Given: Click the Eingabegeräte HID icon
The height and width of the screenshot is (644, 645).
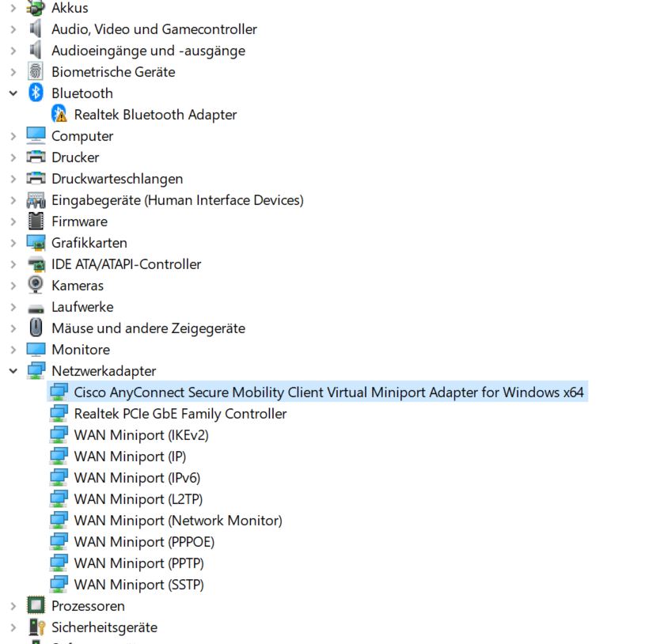Looking at the screenshot, I should pyautogui.click(x=36, y=200).
